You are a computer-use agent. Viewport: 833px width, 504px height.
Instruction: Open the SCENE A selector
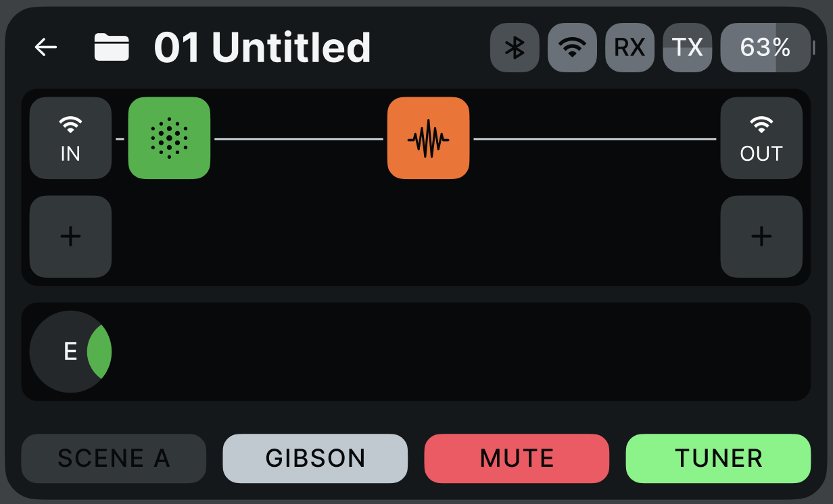(x=114, y=458)
